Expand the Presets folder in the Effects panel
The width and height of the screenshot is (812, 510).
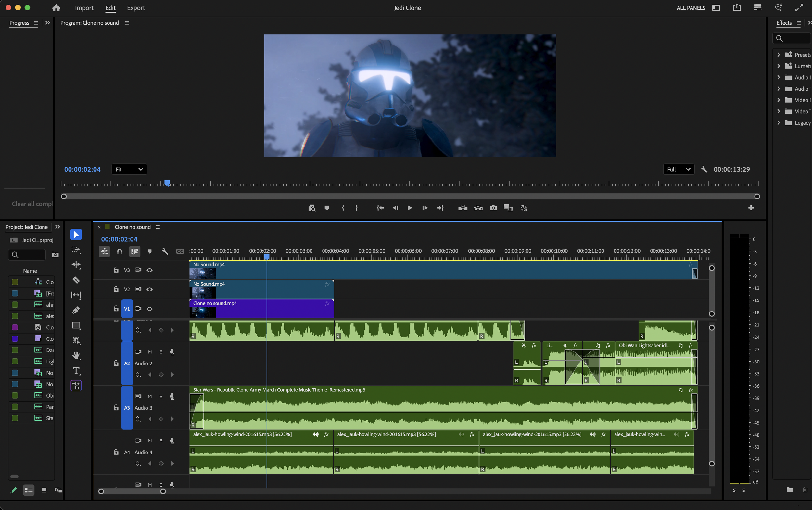coord(779,54)
